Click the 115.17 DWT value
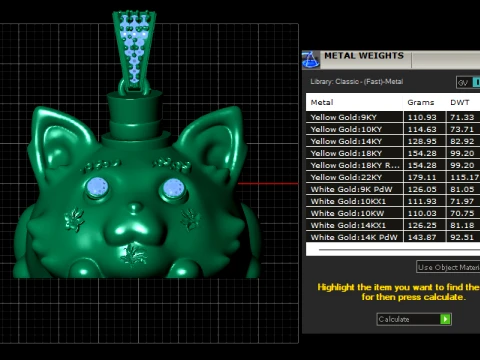 465,177
